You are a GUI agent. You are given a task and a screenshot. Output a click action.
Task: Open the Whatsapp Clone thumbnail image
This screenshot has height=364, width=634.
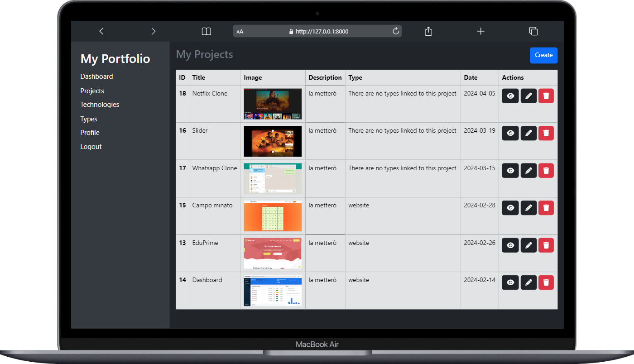pos(273,179)
